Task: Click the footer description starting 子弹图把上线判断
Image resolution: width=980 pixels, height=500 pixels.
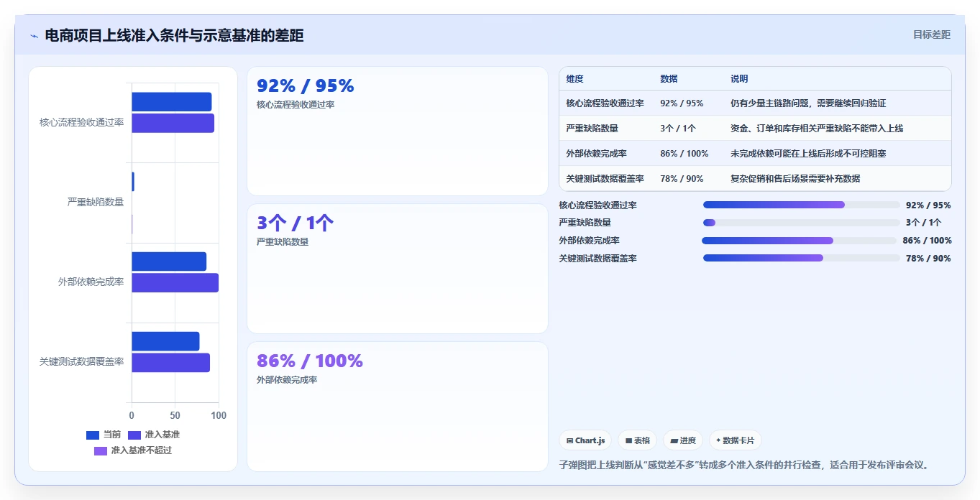Action: point(745,465)
